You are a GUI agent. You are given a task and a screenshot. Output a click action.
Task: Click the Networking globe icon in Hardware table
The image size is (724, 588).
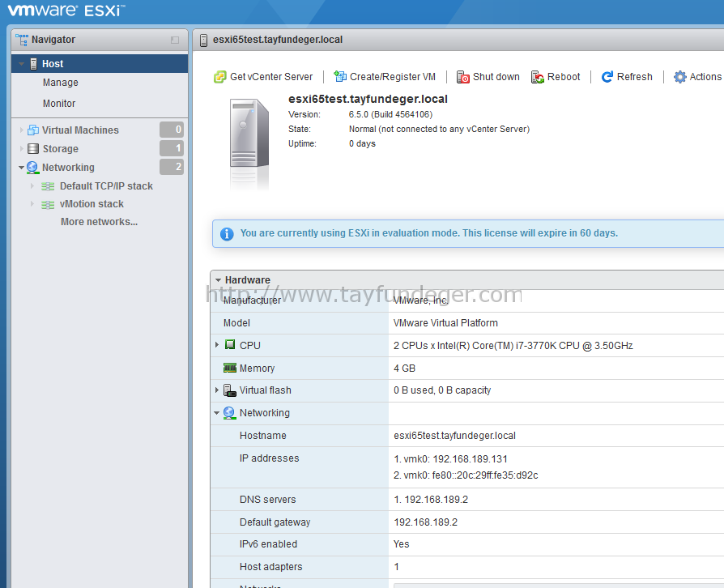click(229, 413)
